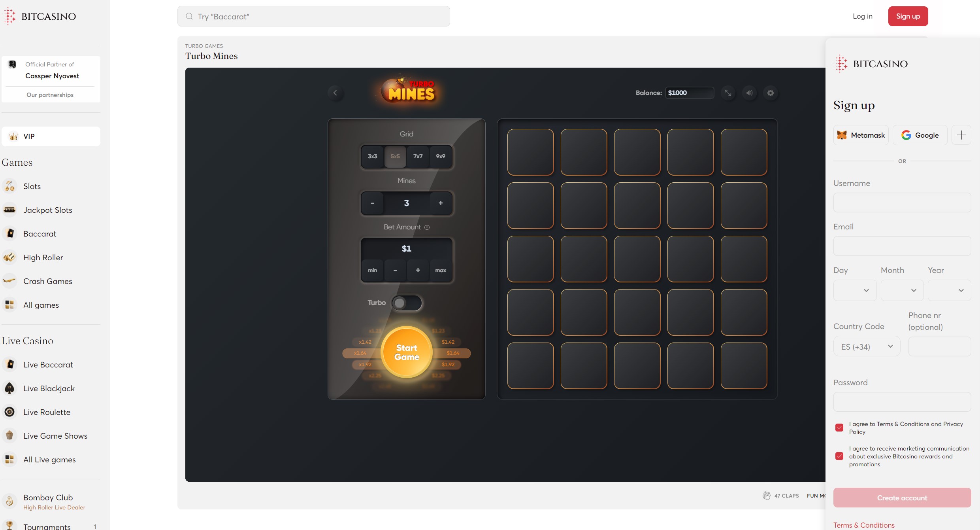Select the 7x7 grid size option
Screen dimensions: 980x530
(417, 156)
